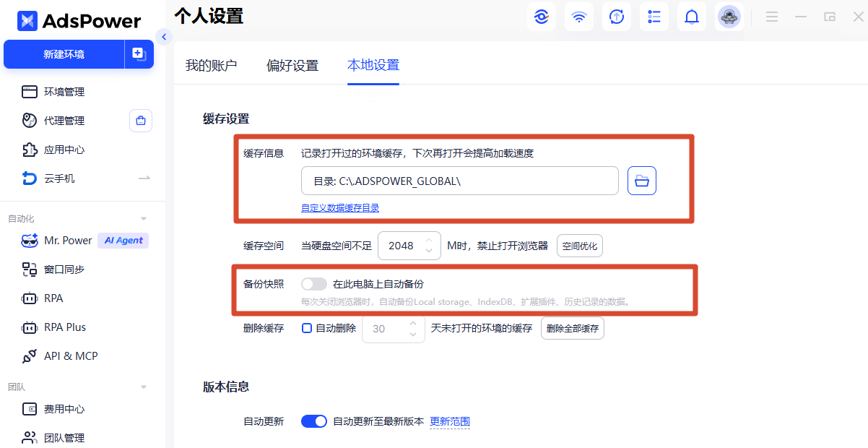Click the arrow icon beside 云手机
Image resolution: width=868 pixels, height=448 pixels.
point(144,178)
